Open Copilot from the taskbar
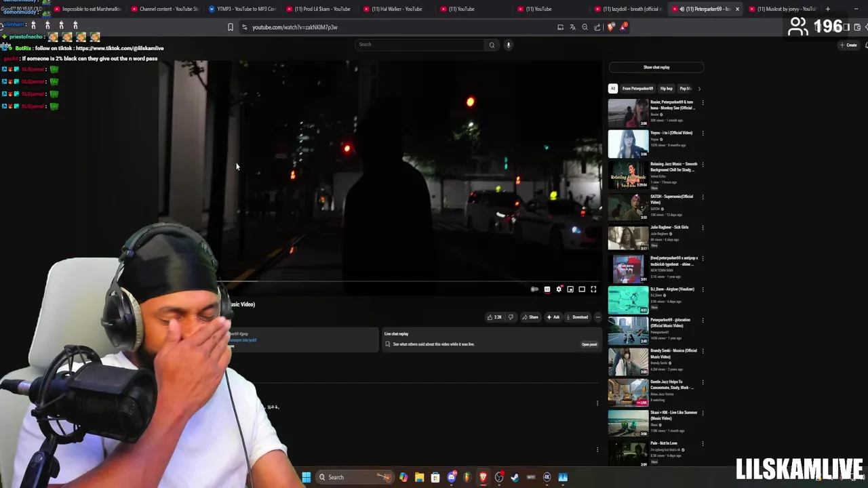Screen dimensions: 868x488 [x=403, y=477]
